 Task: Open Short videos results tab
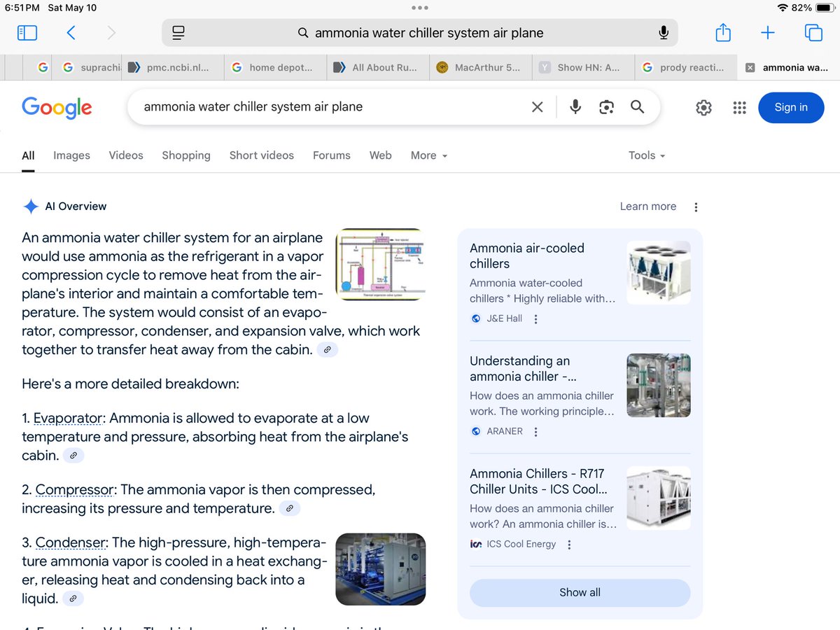click(x=262, y=155)
